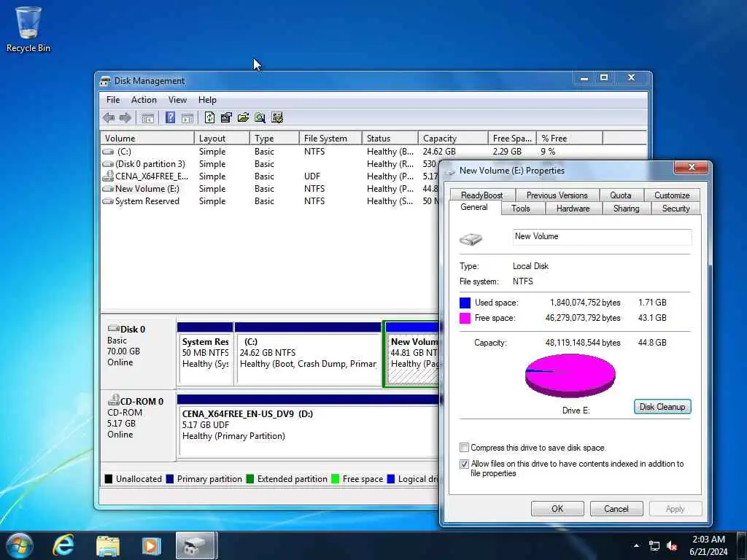
Task: Sort by the Capacity column header
Action: coord(453,138)
